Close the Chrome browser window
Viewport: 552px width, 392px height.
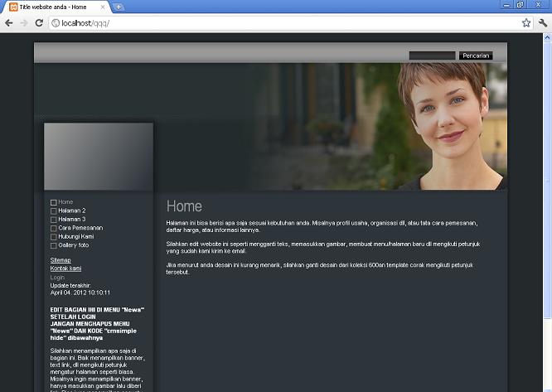[x=538, y=5]
